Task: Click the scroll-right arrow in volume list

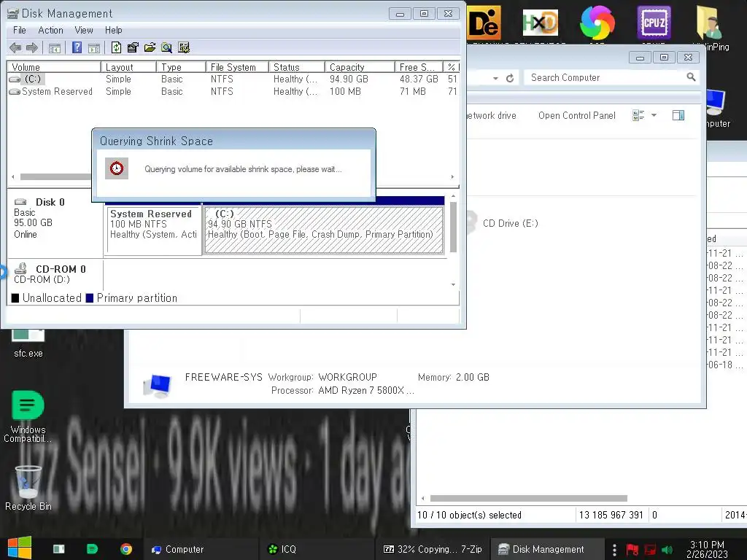Action: pyautogui.click(x=452, y=176)
